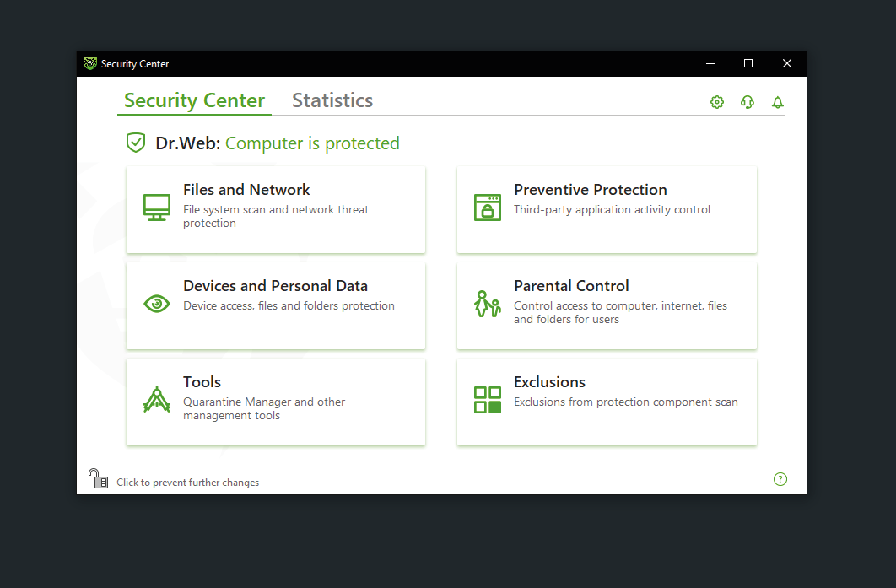
Task: Switch to the Statistics tab
Action: (x=332, y=100)
